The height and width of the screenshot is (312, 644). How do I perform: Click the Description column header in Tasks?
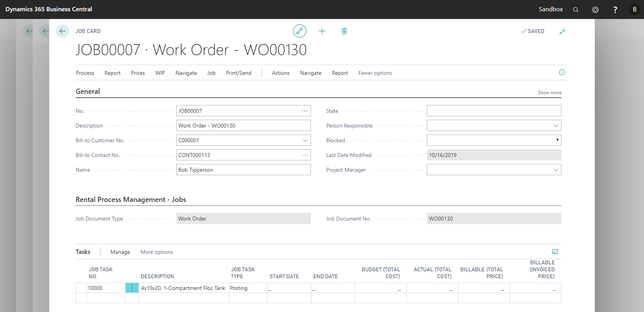click(x=157, y=276)
